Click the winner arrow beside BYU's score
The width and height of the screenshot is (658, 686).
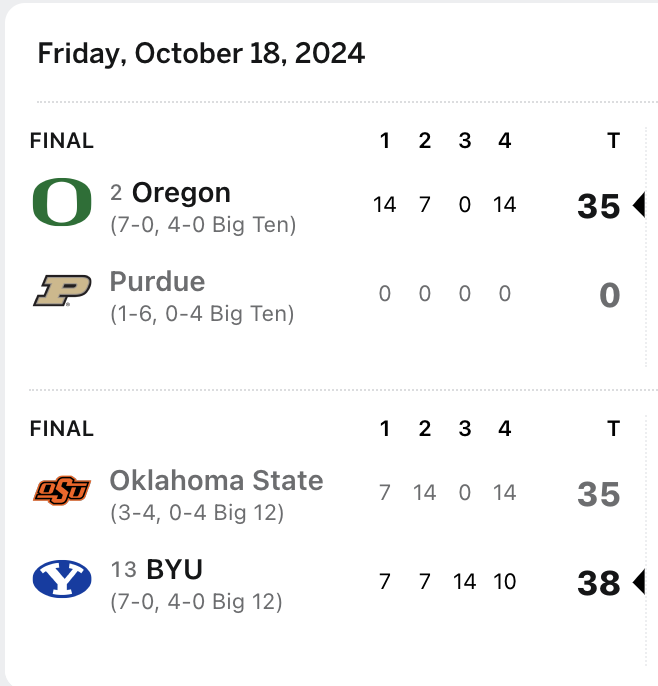click(639, 583)
